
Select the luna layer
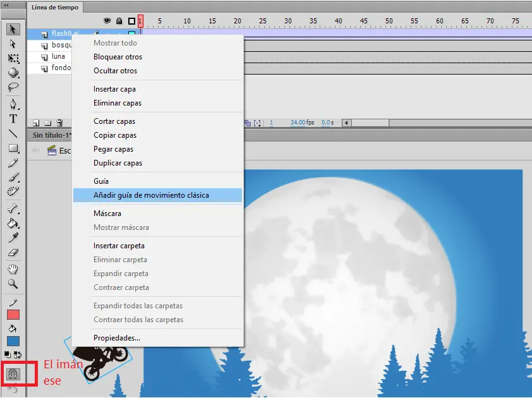[x=49, y=56]
